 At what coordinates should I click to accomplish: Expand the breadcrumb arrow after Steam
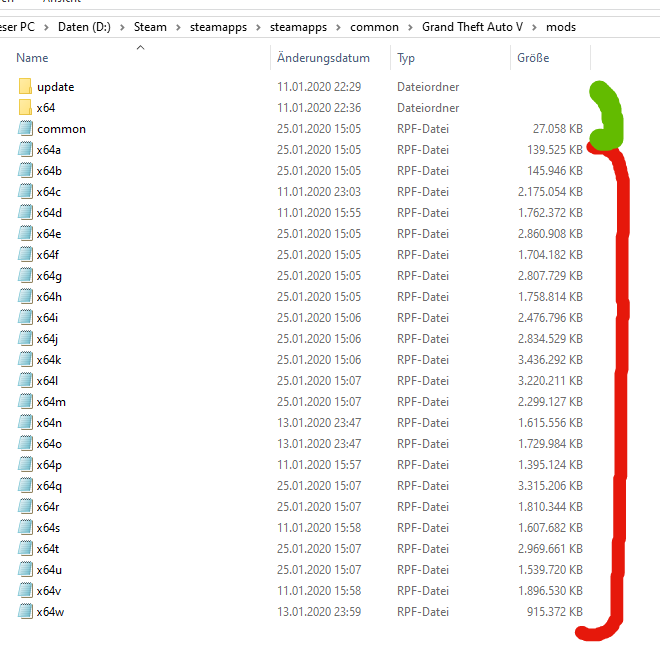click(x=178, y=28)
